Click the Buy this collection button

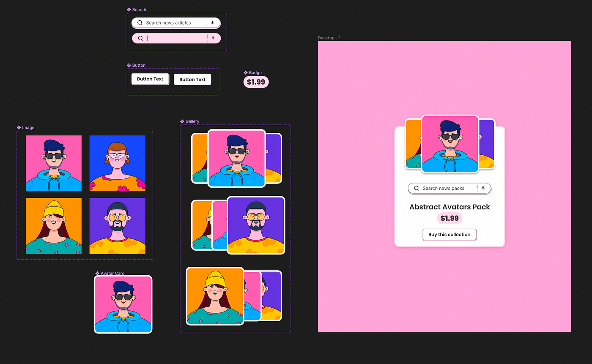click(x=449, y=235)
